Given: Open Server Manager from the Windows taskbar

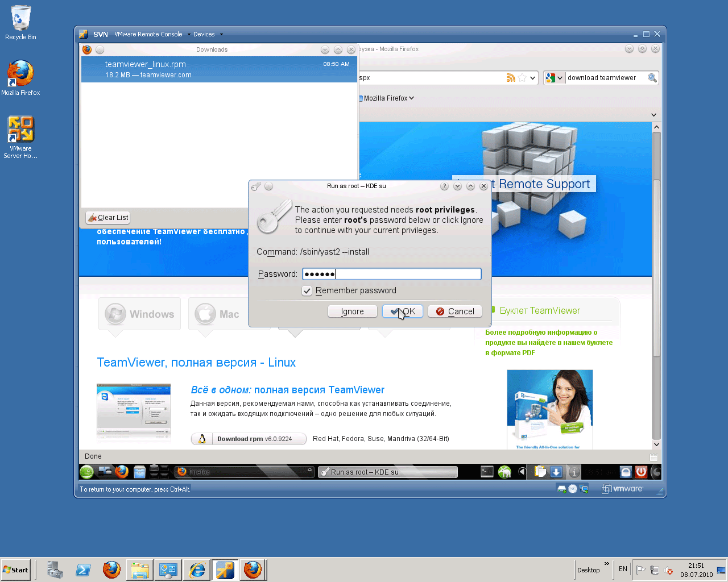Looking at the screenshot, I should click(55, 569).
